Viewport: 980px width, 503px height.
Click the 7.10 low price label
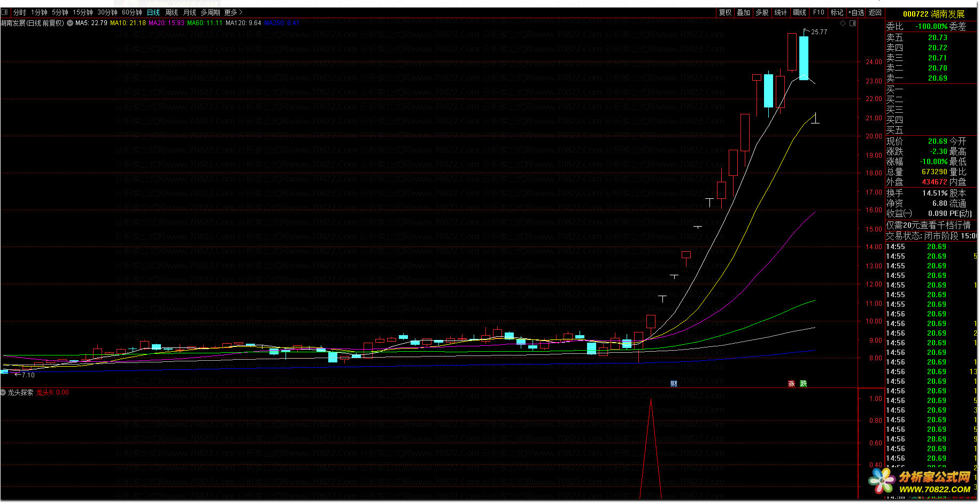(28, 375)
